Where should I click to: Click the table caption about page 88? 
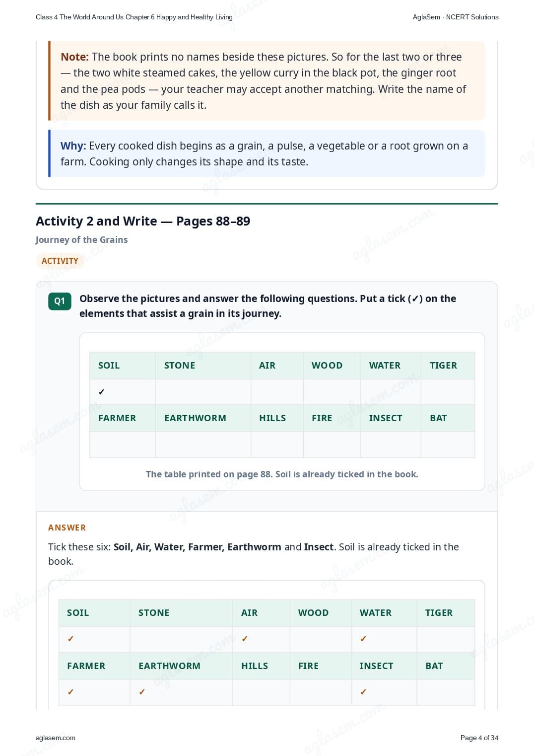(x=282, y=474)
